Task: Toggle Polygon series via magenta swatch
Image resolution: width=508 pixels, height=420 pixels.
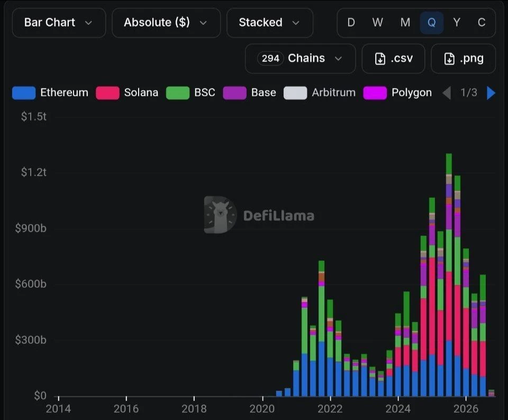Action: pos(375,93)
